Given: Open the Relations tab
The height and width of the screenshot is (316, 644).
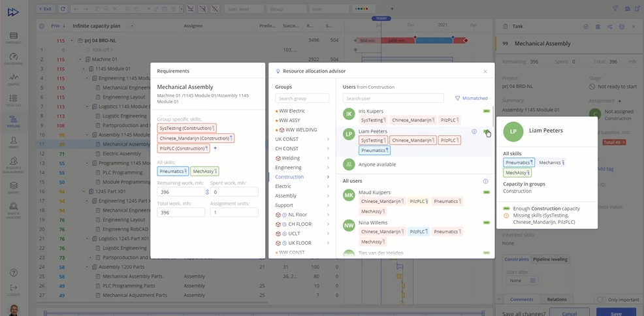Looking at the screenshot, I should (x=556, y=300).
